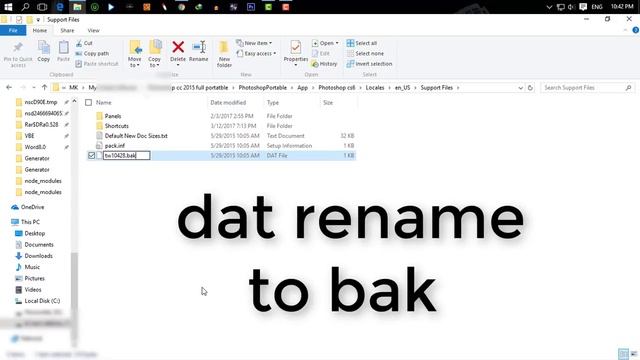
Task: Click Paste shortcut in the ribbon
Action: pyautogui.click(x=97, y=64)
